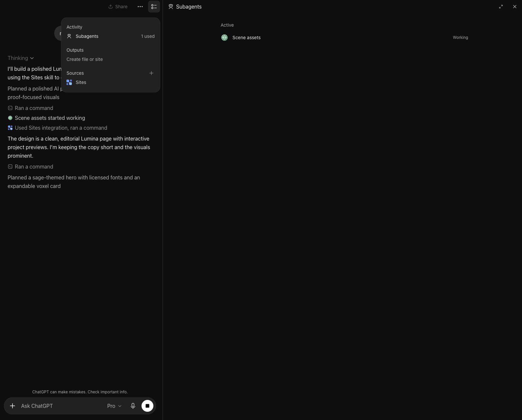Click the microphone dictation icon

[133, 406]
